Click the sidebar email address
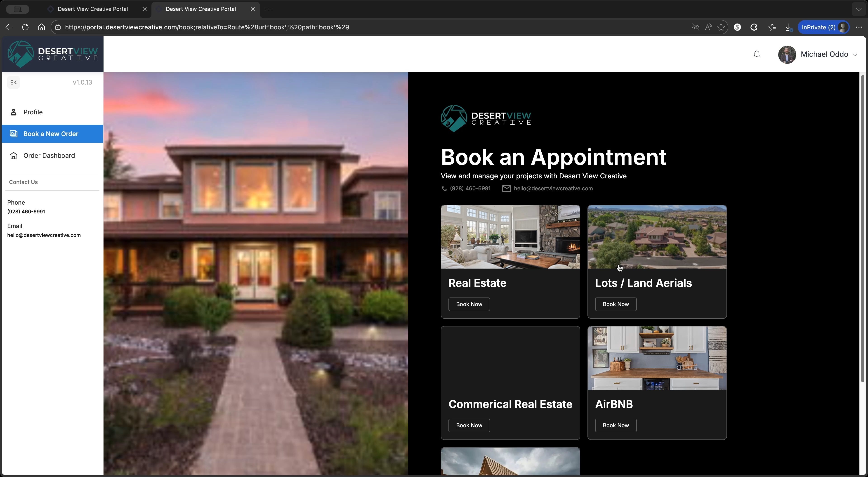Image resolution: width=868 pixels, height=477 pixels. pyautogui.click(x=44, y=235)
